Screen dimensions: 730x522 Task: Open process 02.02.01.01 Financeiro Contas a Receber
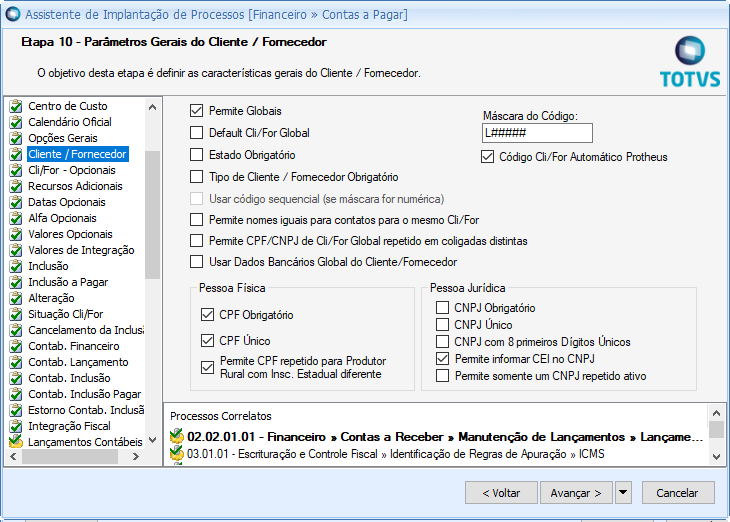445,437
